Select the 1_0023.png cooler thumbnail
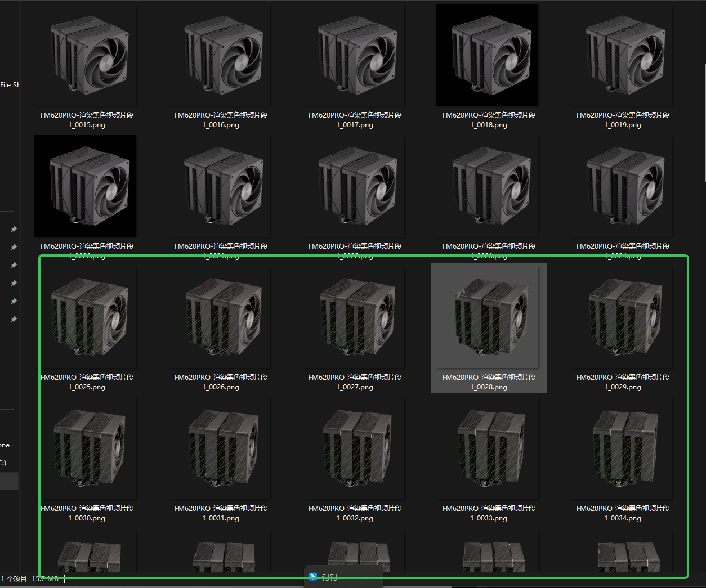The width and height of the screenshot is (706, 588). pos(487,186)
